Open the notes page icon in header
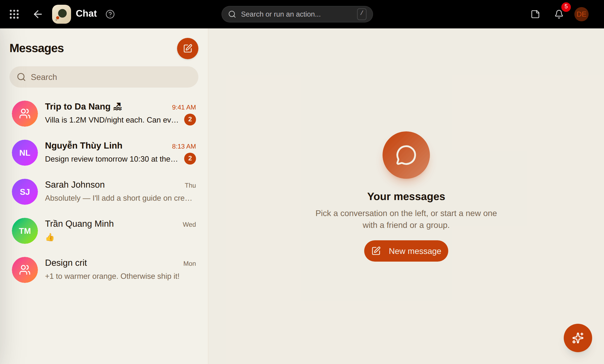The image size is (604, 364). (535, 14)
